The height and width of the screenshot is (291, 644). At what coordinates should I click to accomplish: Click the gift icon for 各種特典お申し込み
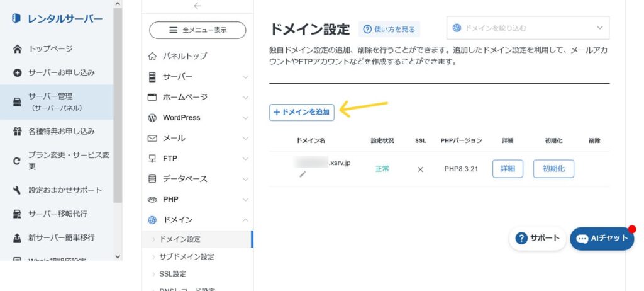(17, 132)
